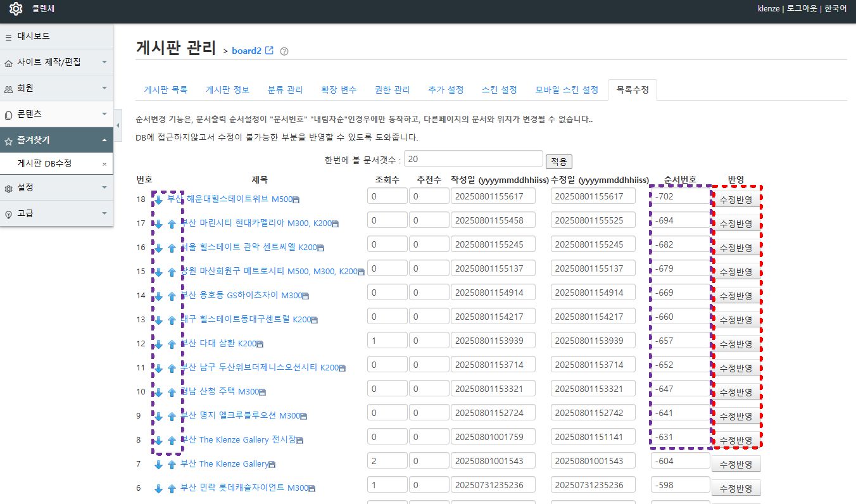The height and width of the screenshot is (504, 856).
Task: Move row 11 up with up arrow
Action: point(172,368)
